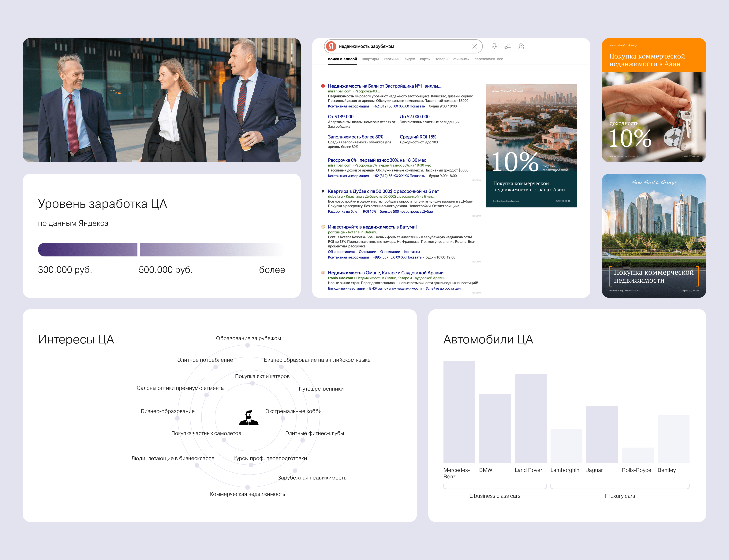The height and width of the screenshot is (560, 729).
Task: Click the Рассрочка 0% первый взнос link
Action: tap(377, 160)
